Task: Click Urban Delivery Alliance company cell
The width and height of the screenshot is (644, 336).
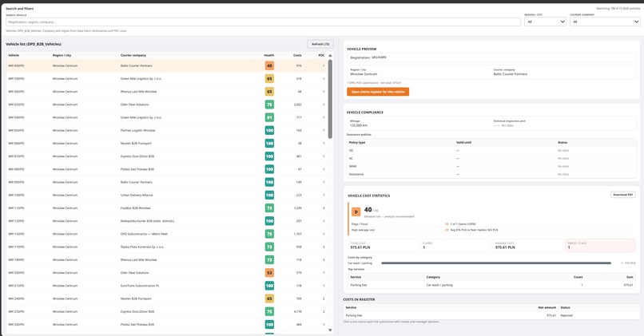Action: pos(137,195)
